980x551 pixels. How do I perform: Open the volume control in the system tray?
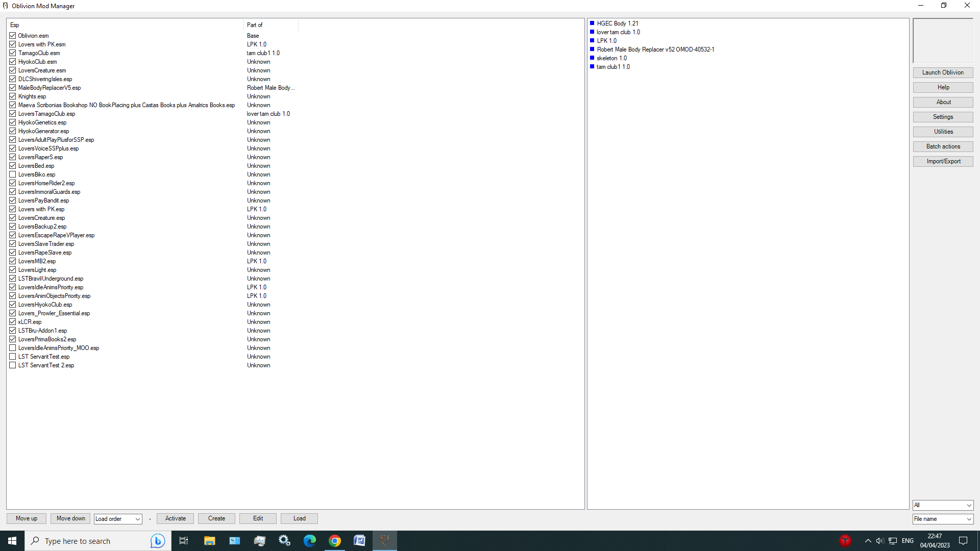pos(880,541)
